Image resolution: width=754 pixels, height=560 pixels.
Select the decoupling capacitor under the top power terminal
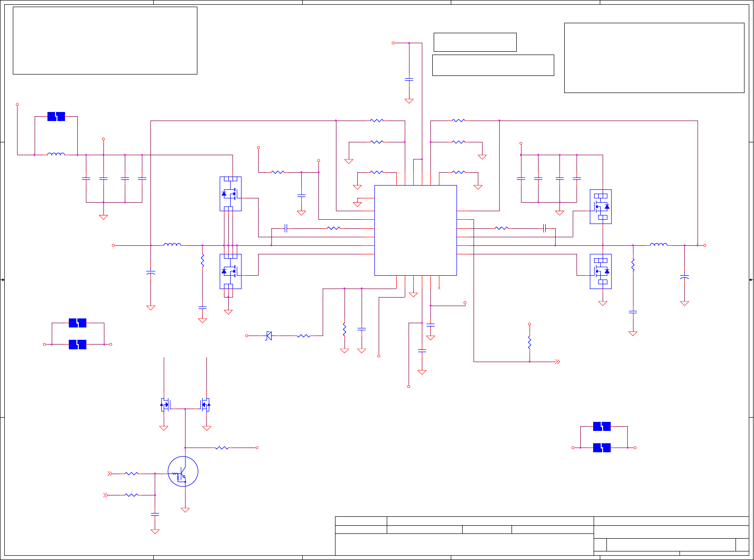click(409, 79)
